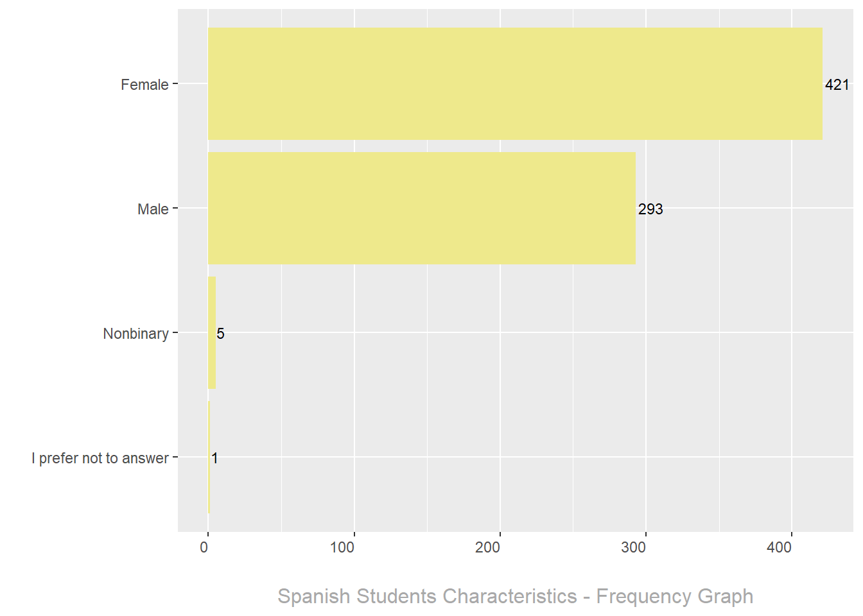Click the axis tick mark next to Nonbinary
This screenshot has height=616, width=863.
175,333
